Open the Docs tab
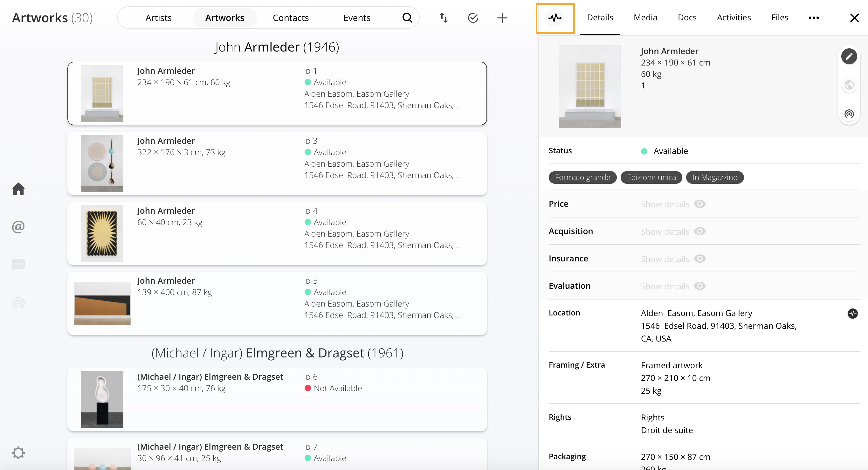Viewport: 868px width, 470px height. 687,17
